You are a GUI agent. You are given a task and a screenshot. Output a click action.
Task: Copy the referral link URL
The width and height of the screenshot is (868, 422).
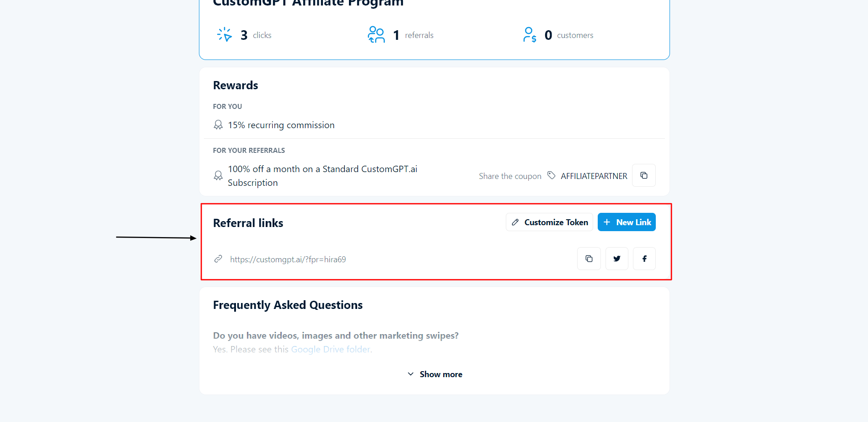click(589, 259)
